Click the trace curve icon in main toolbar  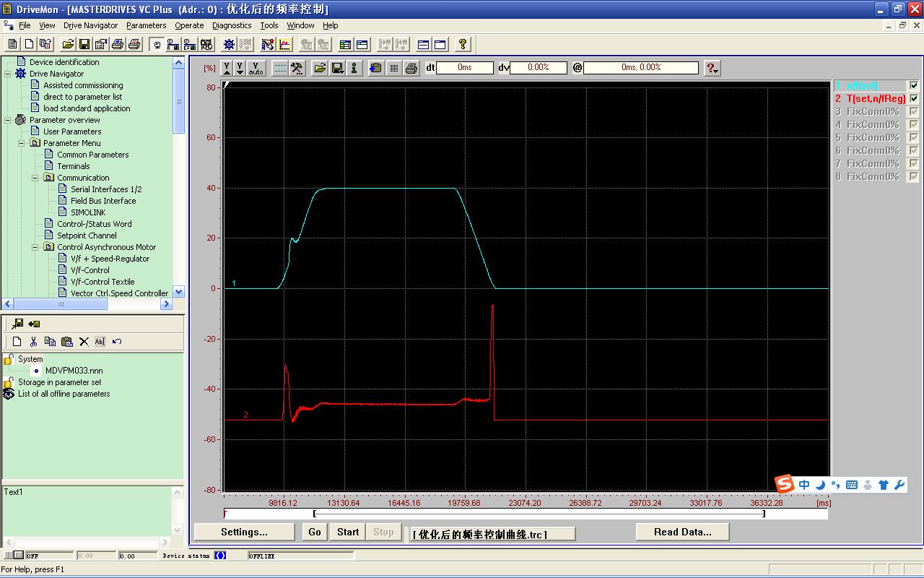click(x=285, y=44)
